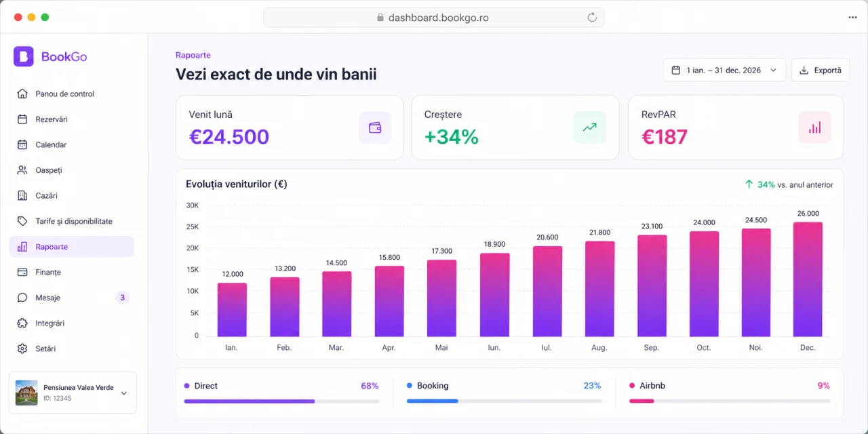Open the Finanțe section
This screenshot has width=868, height=434.
[72, 272]
